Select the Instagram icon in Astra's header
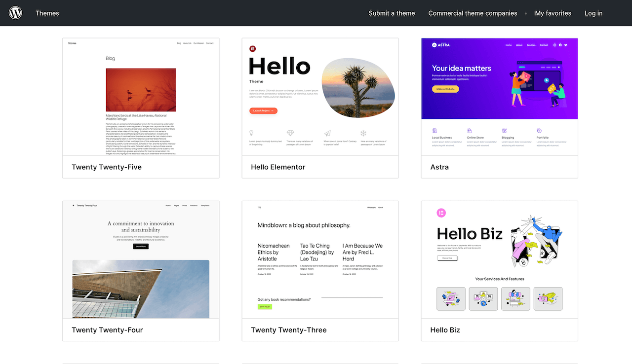 554,45
